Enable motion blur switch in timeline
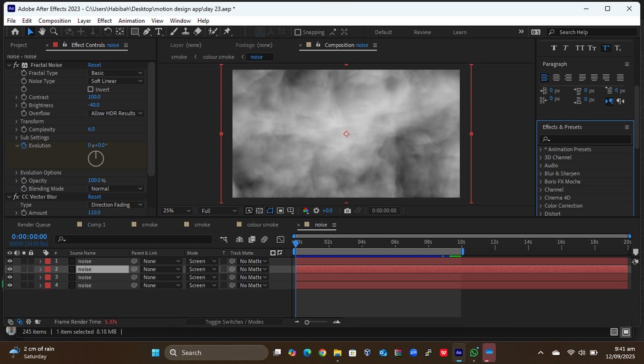 tap(264, 239)
